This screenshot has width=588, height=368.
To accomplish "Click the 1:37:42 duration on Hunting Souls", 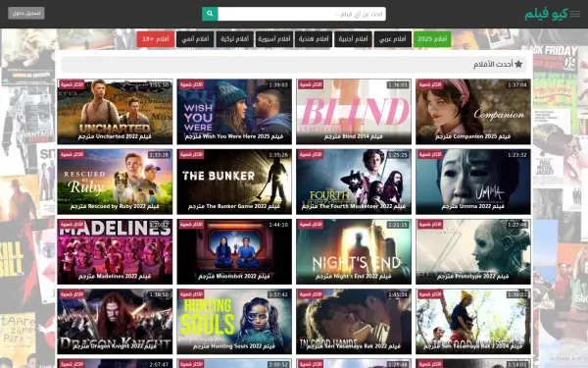I will (x=278, y=294).
